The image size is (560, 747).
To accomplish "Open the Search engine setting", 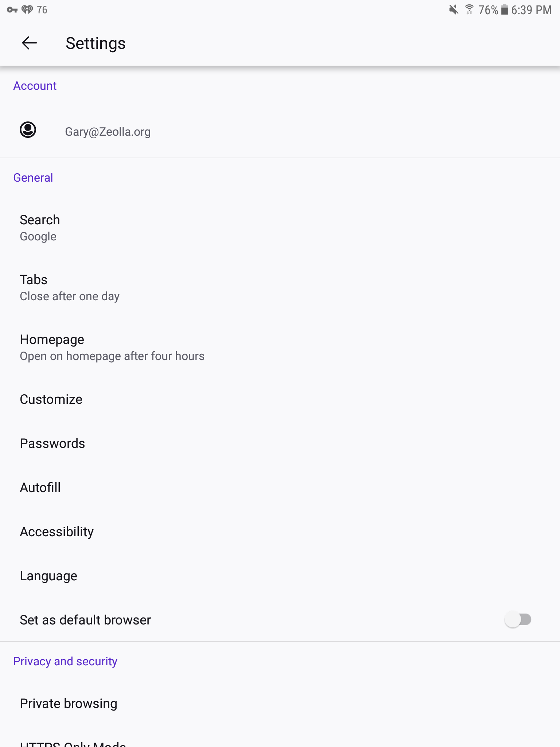I will [40, 228].
